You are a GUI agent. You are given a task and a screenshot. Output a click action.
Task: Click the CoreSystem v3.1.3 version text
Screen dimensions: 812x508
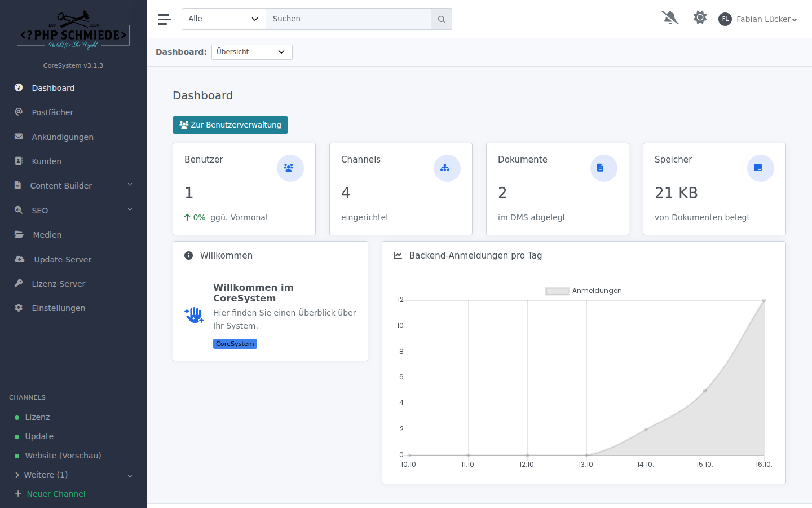pyautogui.click(x=73, y=65)
